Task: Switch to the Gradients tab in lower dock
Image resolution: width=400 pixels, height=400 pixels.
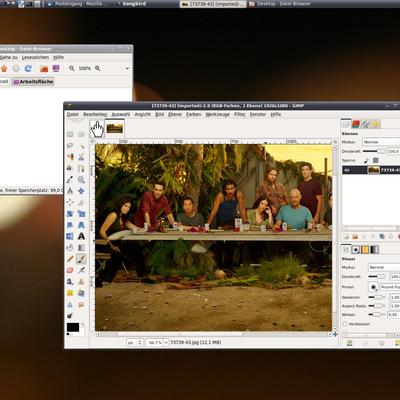Action: pyautogui.click(x=375, y=250)
